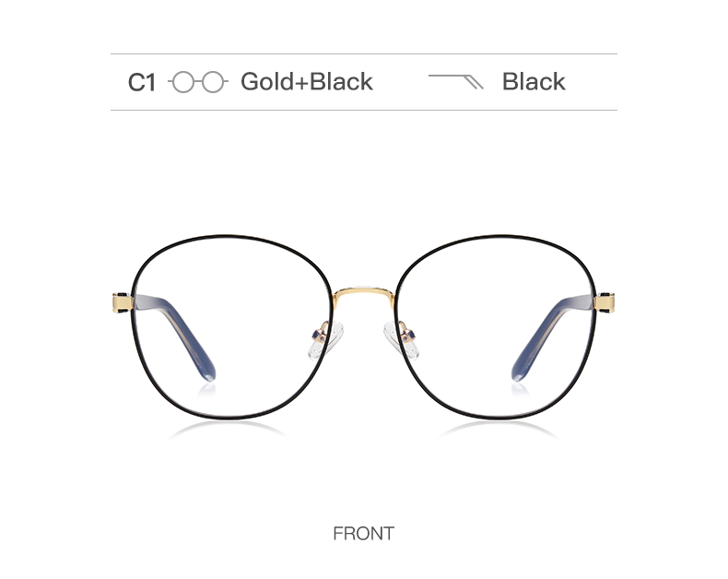Click the reflection under the left lens
This screenshot has height=579, width=728.
(229, 430)
